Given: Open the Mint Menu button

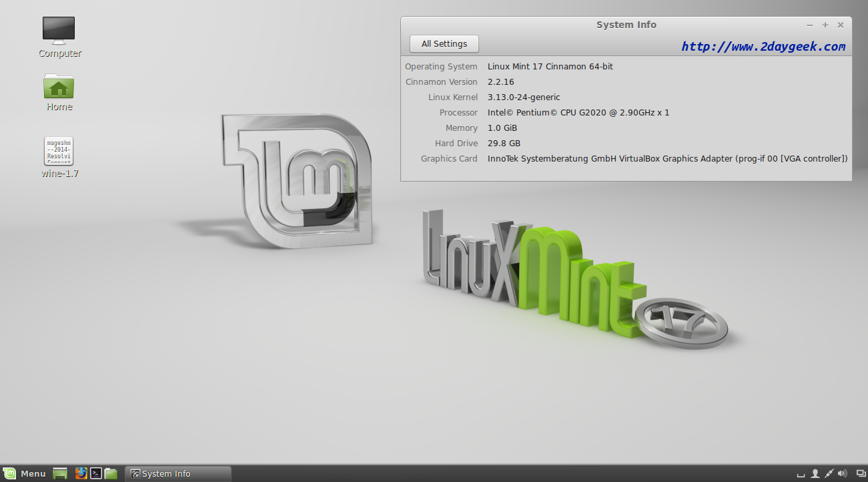Looking at the screenshot, I should [x=24, y=473].
